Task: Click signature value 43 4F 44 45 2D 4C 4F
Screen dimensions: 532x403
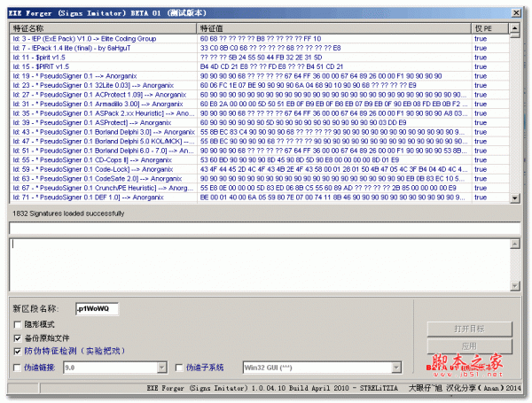Action: (334, 169)
